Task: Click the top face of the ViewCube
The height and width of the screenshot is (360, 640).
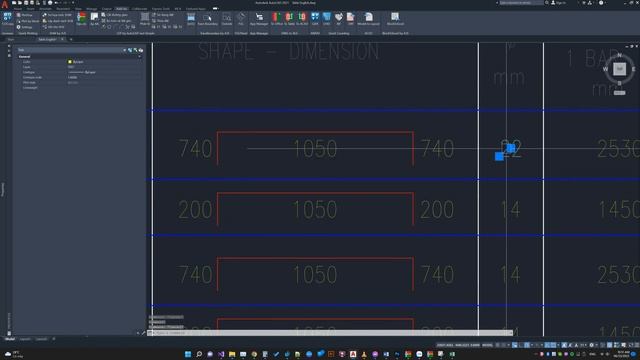Action: (620, 69)
